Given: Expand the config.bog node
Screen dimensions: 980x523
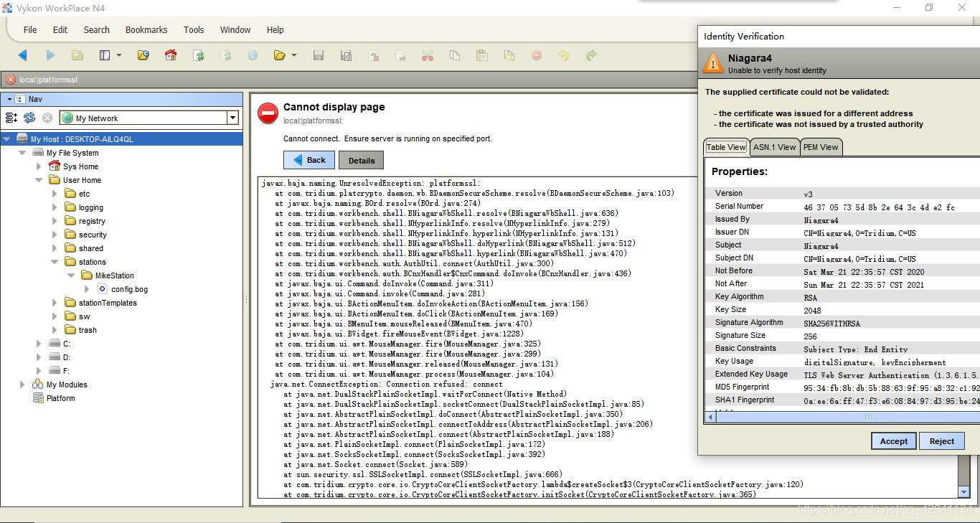Looking at the screenshot, I should (88, 289).
